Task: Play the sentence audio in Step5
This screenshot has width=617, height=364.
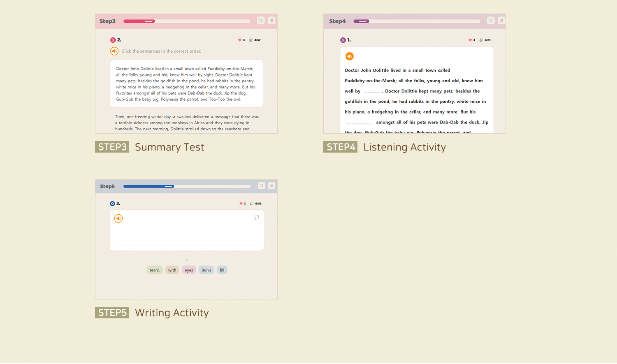Action: point(118,218)
